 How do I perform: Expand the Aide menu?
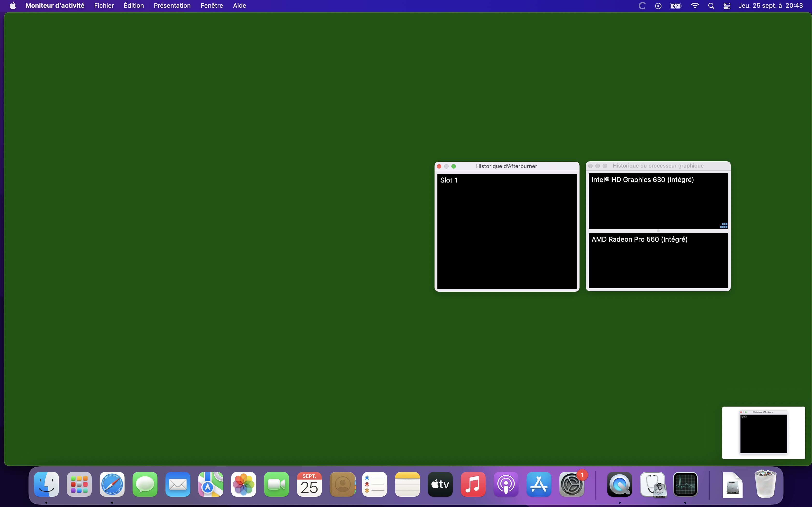tap(239, 6)
